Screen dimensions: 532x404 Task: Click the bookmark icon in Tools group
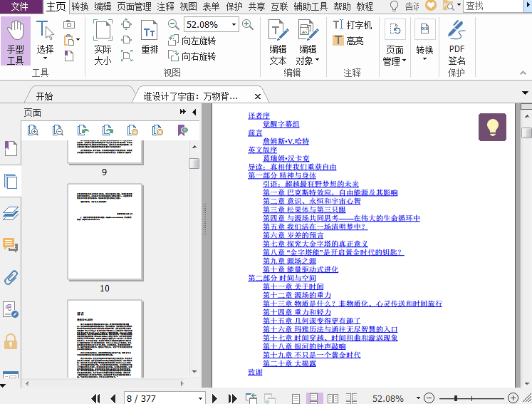(x=69, y=56)
